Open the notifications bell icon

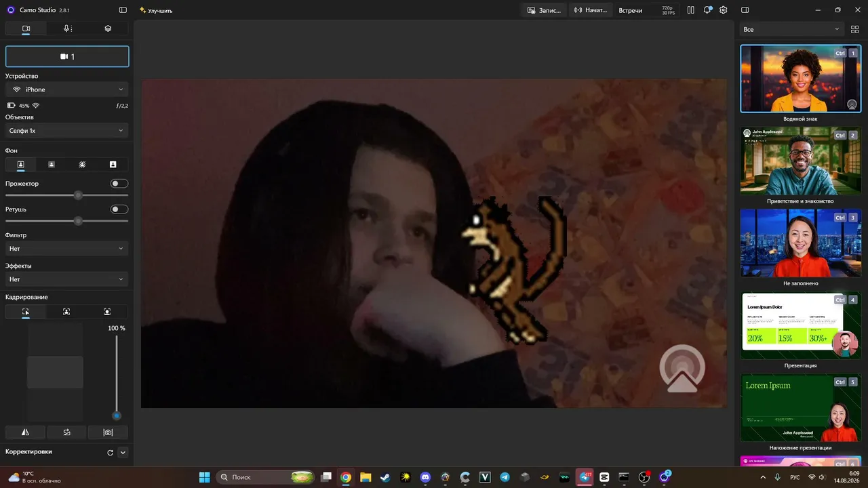coord(707,10)
